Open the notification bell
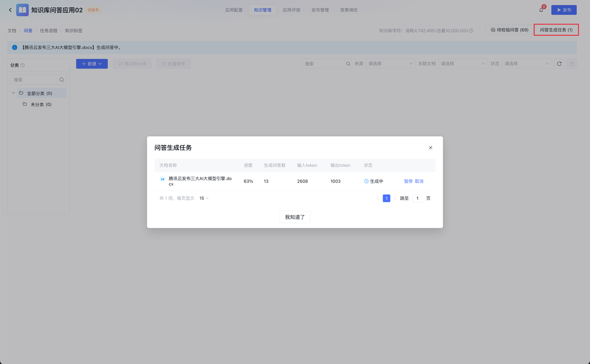Image resolution: width=590 pixels, height=364 pixels. (541, 10)
